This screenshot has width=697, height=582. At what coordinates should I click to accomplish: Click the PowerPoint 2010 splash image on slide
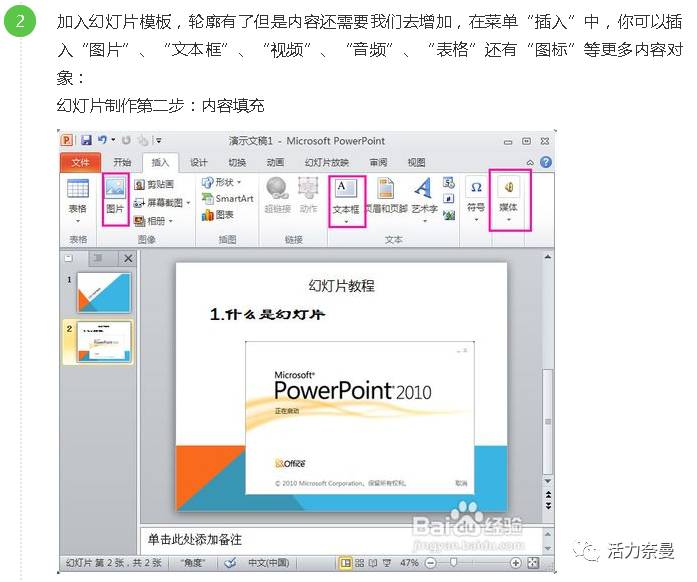tap(360, 418)
